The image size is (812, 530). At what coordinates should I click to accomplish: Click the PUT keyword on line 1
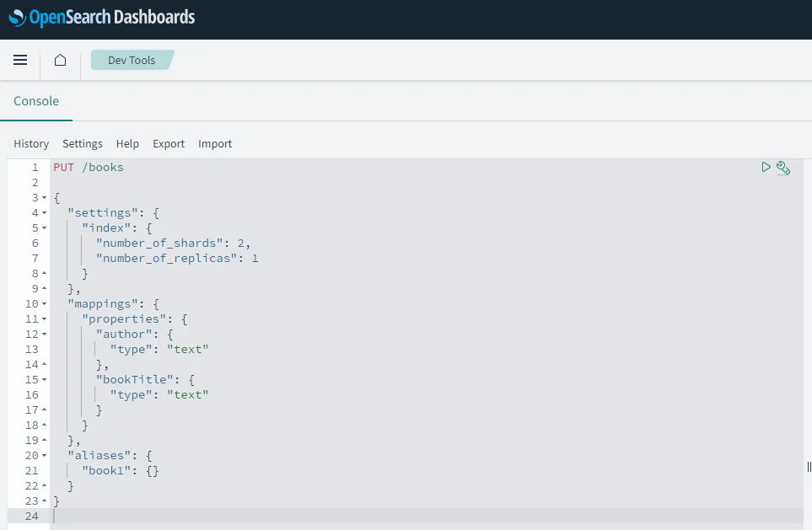coord(64,167)
